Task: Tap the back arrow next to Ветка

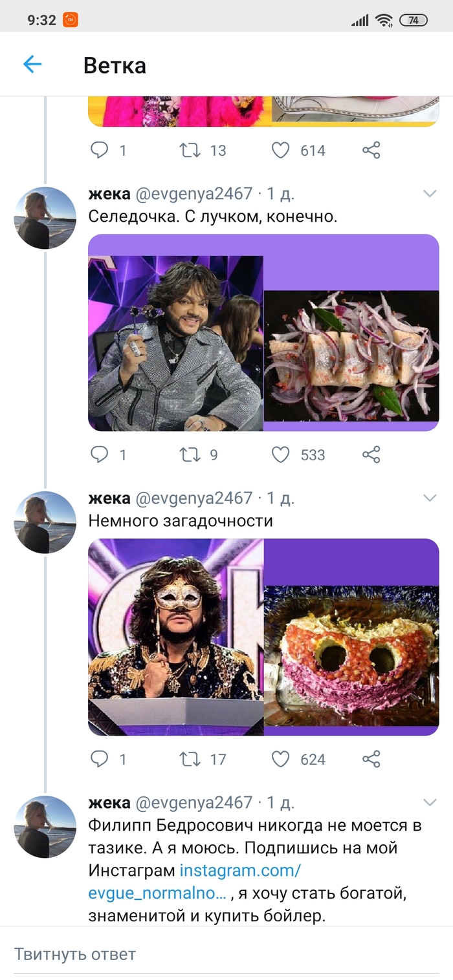Action: 32,64
